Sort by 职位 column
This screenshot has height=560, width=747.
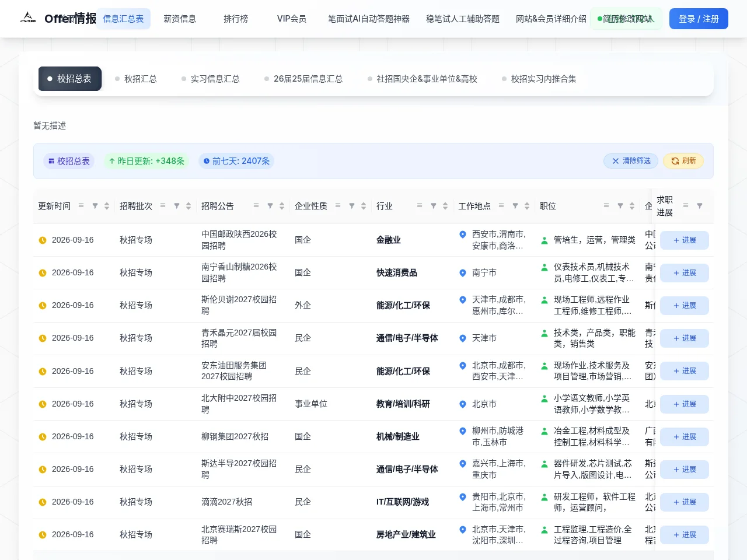pyautogui.click(x=632, y=206)
